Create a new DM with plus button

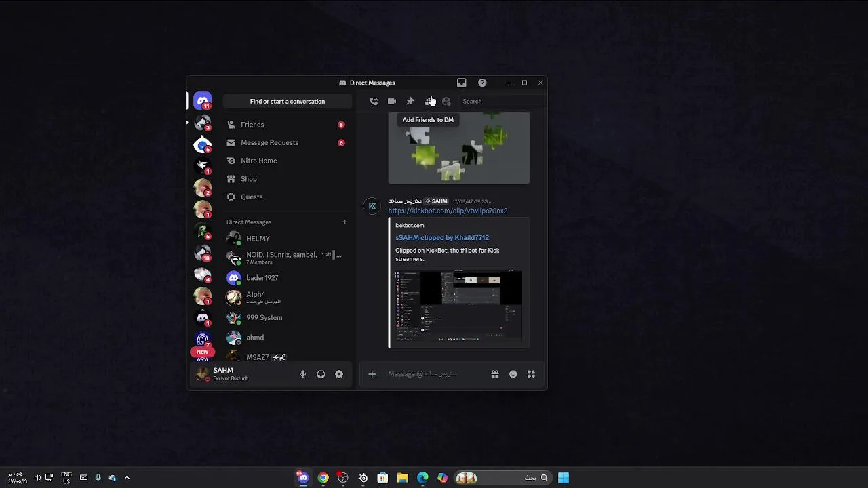[344, 222]
